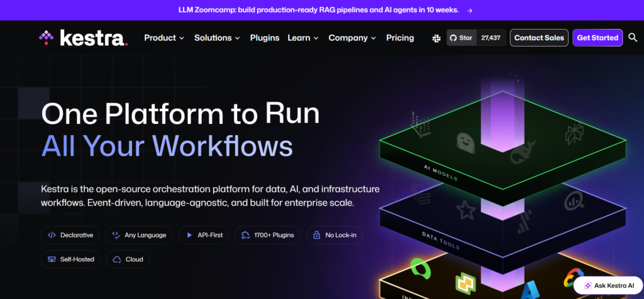Click the lock icon in No Lock-in chip
Image resolution: width=644 pixels, height=299 pixels.
point(316,236)
